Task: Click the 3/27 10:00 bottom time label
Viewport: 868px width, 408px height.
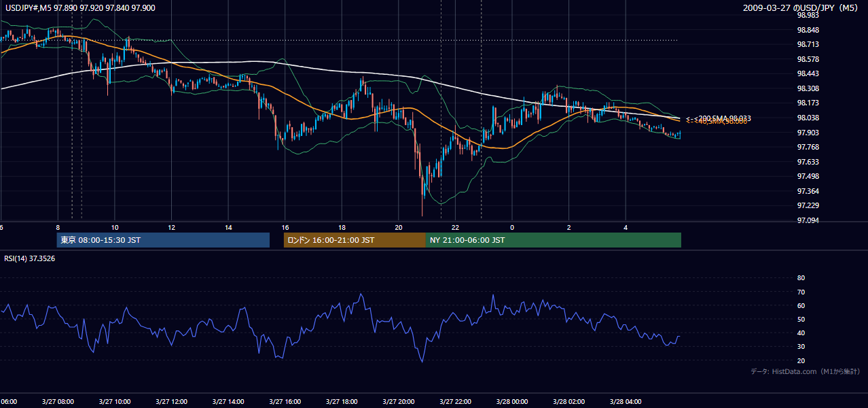Action: tap(115, 402)
